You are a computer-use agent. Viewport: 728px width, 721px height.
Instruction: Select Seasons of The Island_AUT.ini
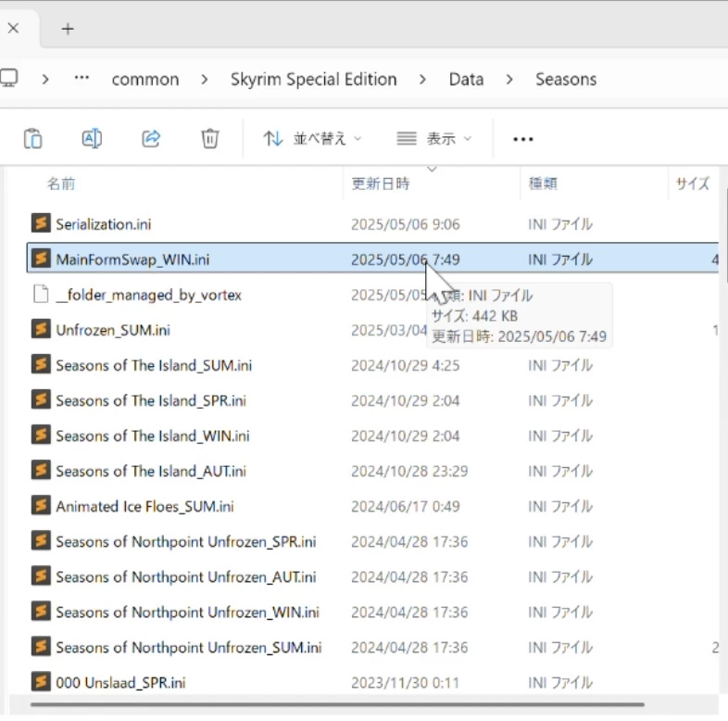tap(373, 471)
